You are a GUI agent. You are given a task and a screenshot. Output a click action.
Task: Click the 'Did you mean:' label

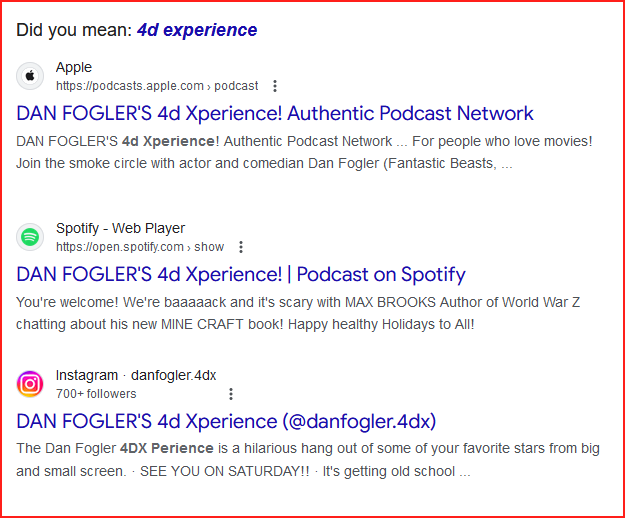pyautogui.click(x=74, y=30)
